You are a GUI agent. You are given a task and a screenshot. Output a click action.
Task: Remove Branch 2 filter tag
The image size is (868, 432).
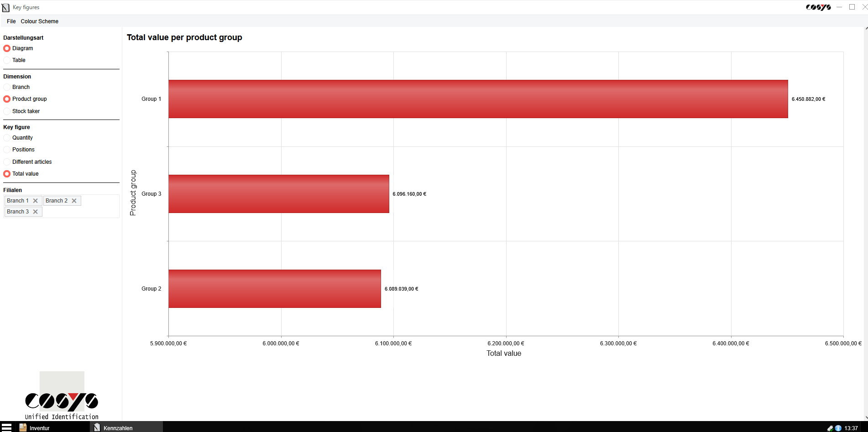click(x=74, y=201)
